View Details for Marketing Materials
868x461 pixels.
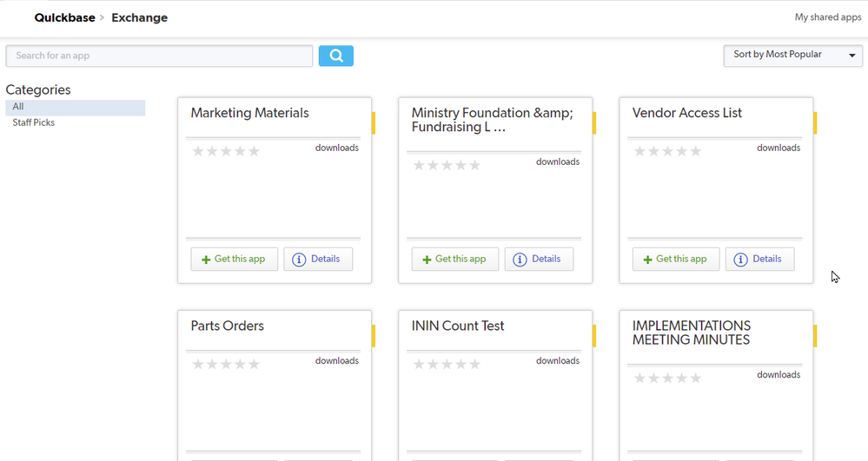(318, 259)
